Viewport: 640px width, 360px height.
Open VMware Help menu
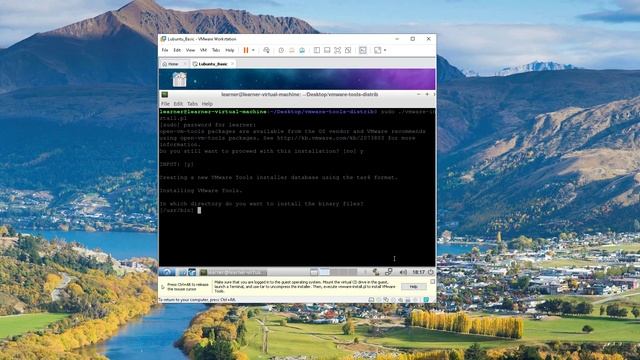point(230,50)
